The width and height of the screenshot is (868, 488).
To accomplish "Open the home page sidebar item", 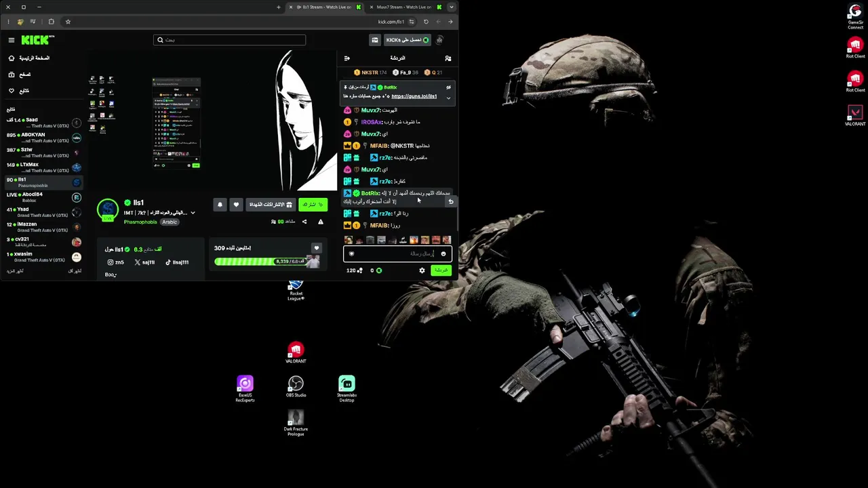I will click(28, 58).
